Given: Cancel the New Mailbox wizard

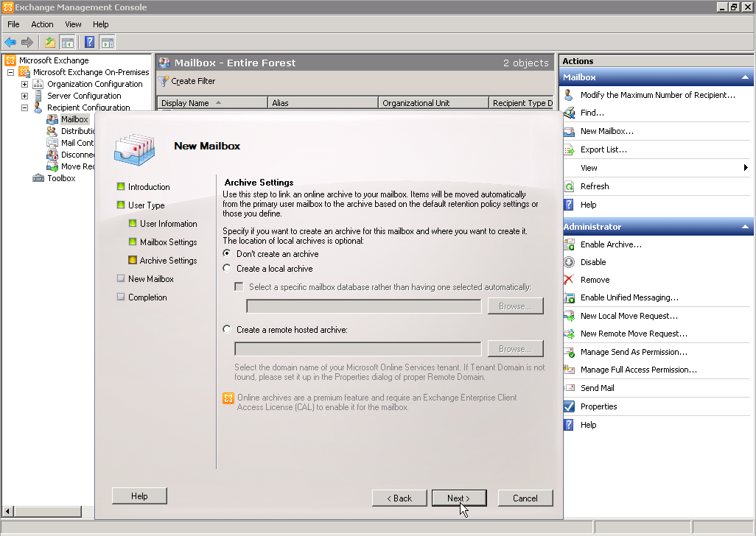Looking at the screenshot, I should click(x=525, y=498).
